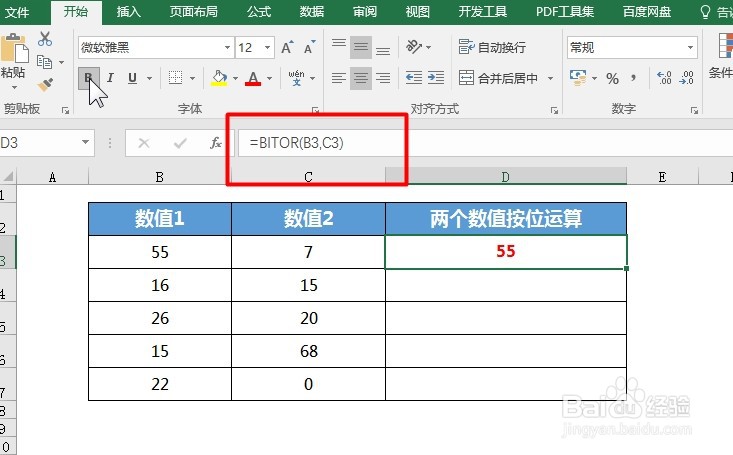Switch to the 视图 View tab
This screenshot has height=455, width=733.
tap(417, 12)
